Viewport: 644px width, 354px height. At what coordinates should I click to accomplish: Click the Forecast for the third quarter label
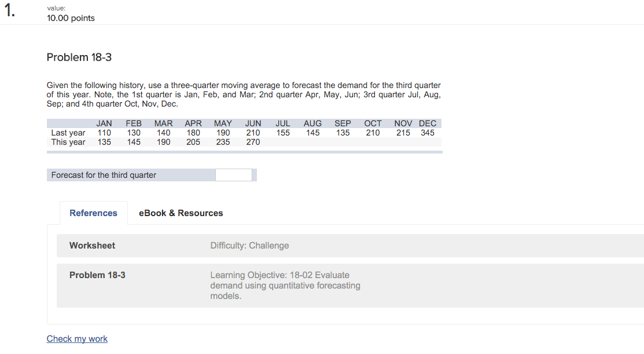pyautogui.click(x=104, y=175)
